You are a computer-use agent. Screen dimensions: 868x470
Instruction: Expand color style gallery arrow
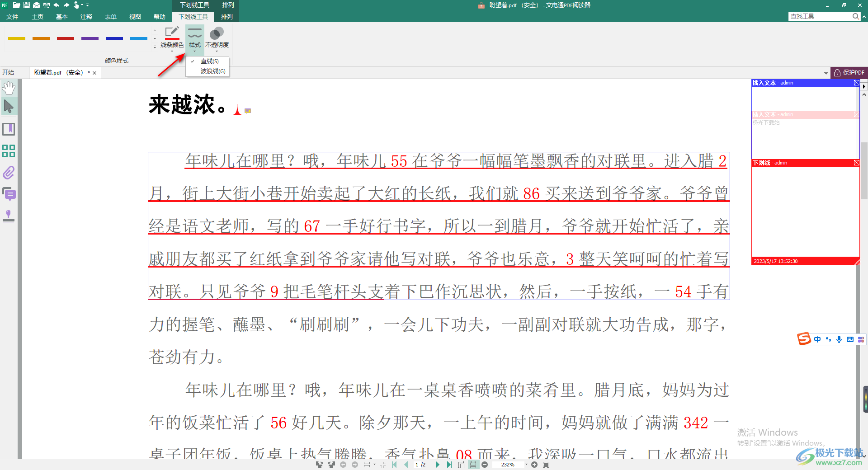click(x=155, y=47)
